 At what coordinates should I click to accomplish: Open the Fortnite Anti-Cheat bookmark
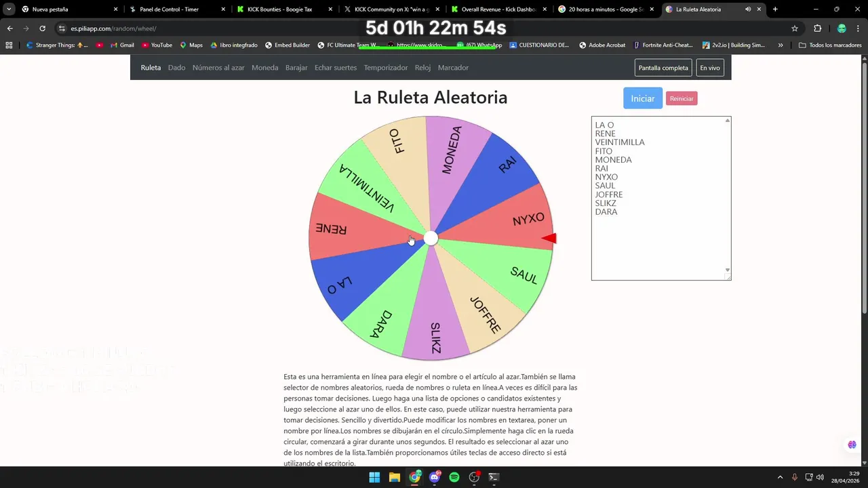[x=664, y=45]
